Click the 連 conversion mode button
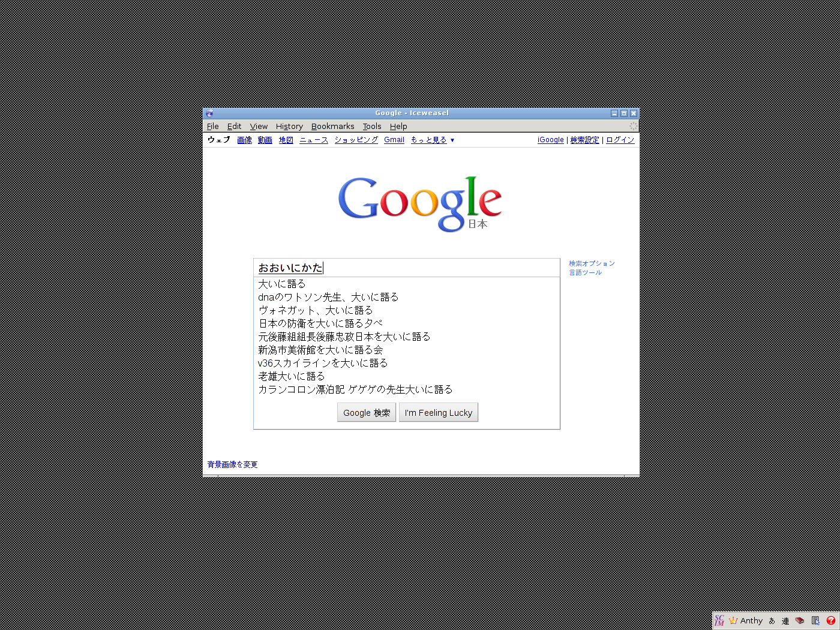840x630 pixels. (x=785, y=621)
